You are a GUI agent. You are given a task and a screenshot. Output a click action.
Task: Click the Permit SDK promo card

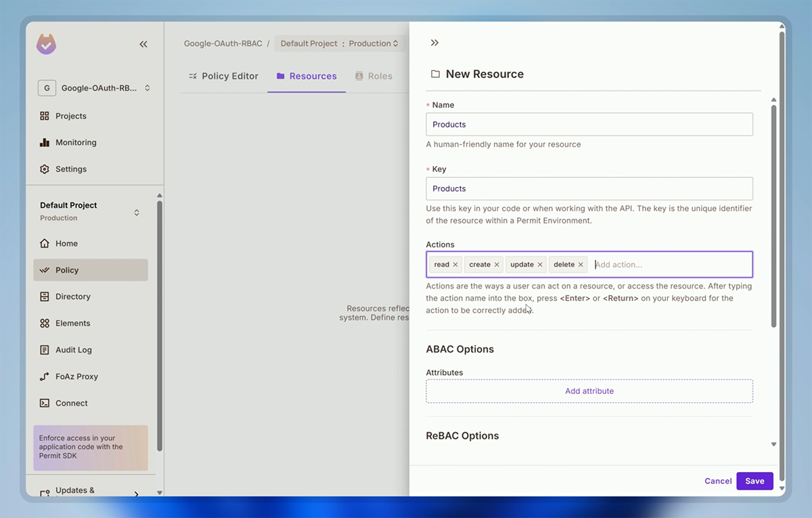(91, 448)
